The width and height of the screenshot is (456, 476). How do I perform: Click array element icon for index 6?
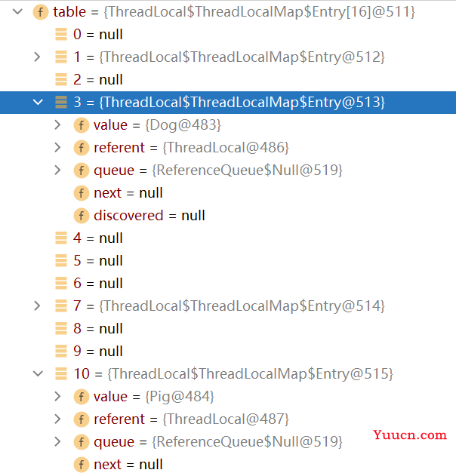tap(61, 283)
